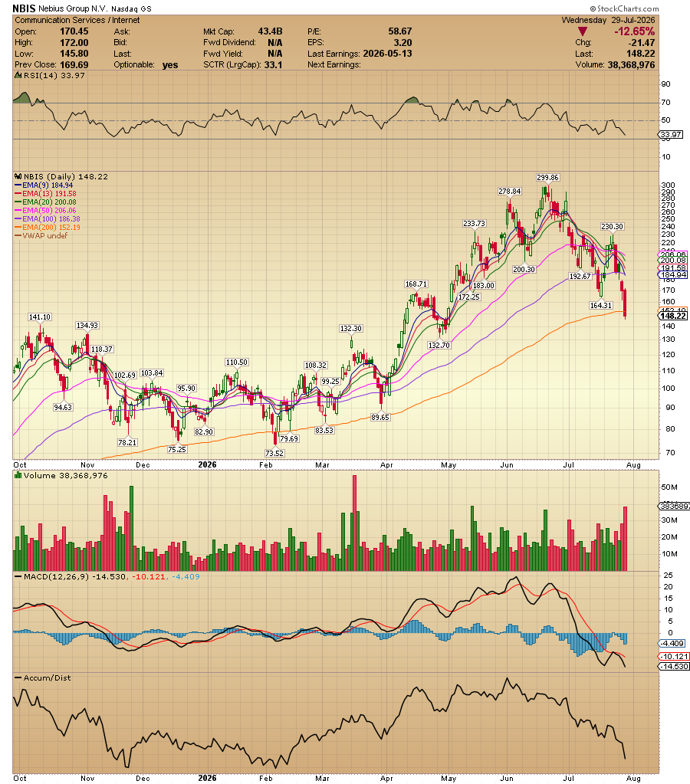This screenshot has width=690, height=784.
Task: Click the P/E value 58.67
Action: point(399,31)
